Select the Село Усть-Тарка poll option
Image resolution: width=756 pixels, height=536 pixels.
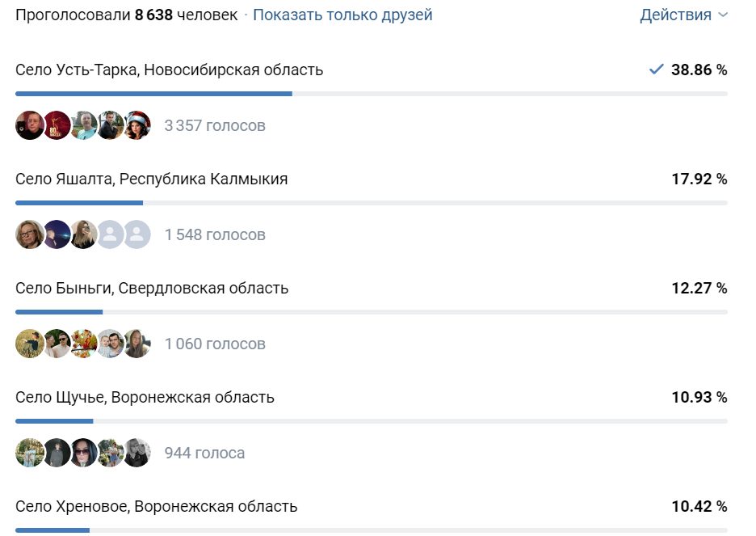(x=170, y=70)
